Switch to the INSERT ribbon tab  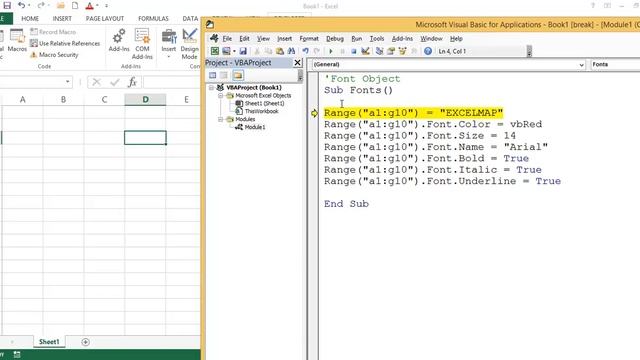pyautogui.click(x=62, y=19)
